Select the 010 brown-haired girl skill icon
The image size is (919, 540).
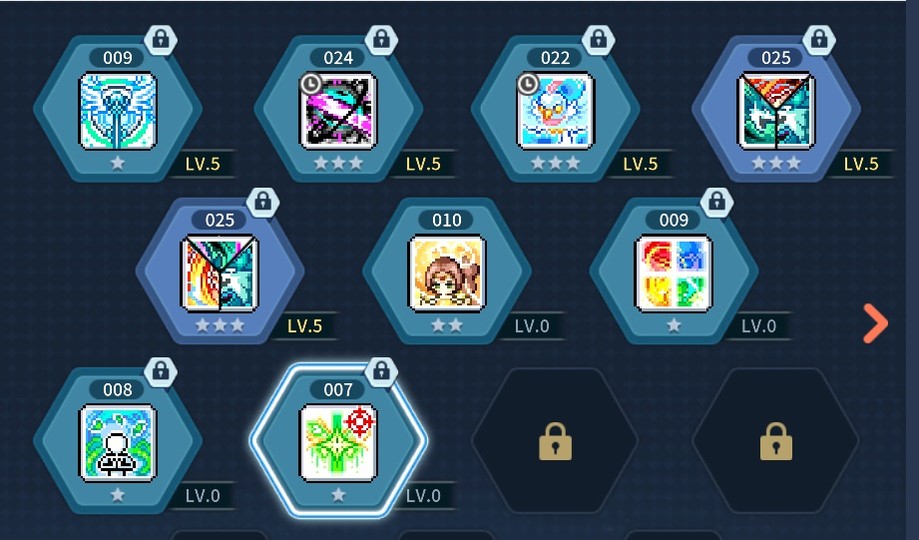tap(447, 273)
